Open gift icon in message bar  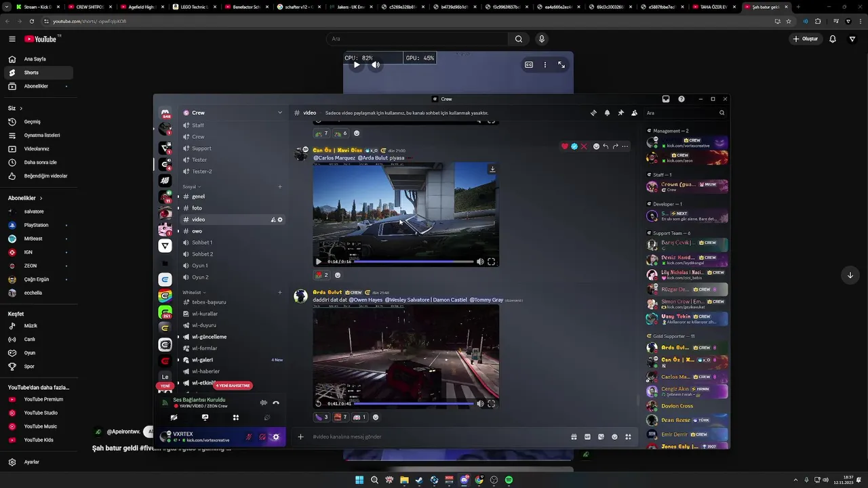click(574, 437)
